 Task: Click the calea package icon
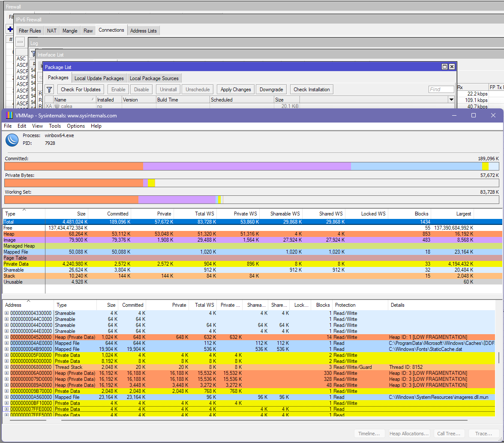[x=57, y=106]
